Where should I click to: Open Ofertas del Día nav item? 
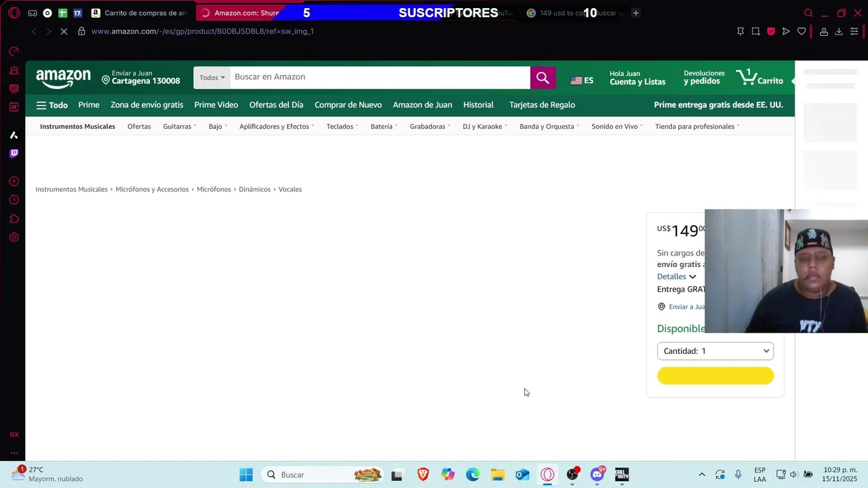276,105
